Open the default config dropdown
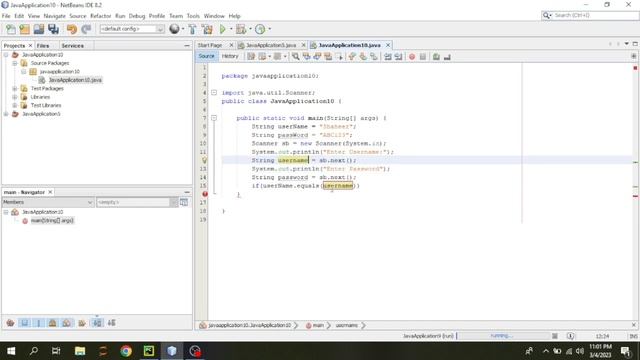Screen dimensions: 640x360 coord(132,29)
